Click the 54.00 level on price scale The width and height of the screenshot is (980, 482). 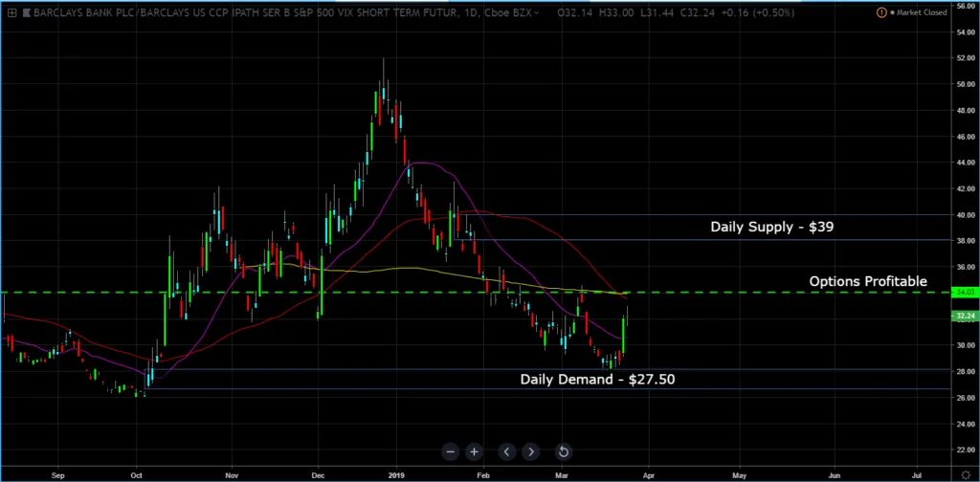point(952,31)
